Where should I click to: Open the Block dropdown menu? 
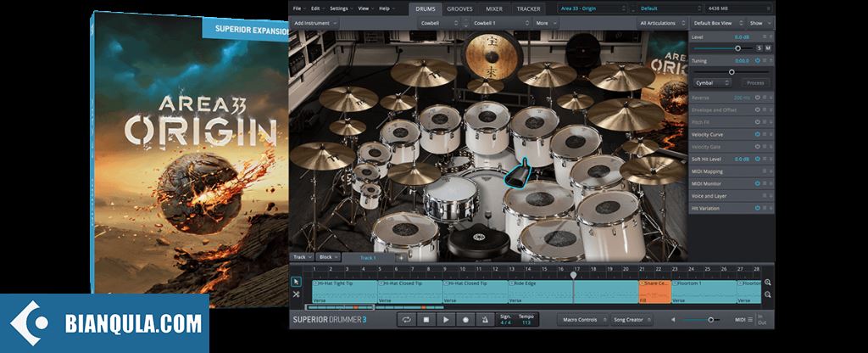[x=329, y=257]
